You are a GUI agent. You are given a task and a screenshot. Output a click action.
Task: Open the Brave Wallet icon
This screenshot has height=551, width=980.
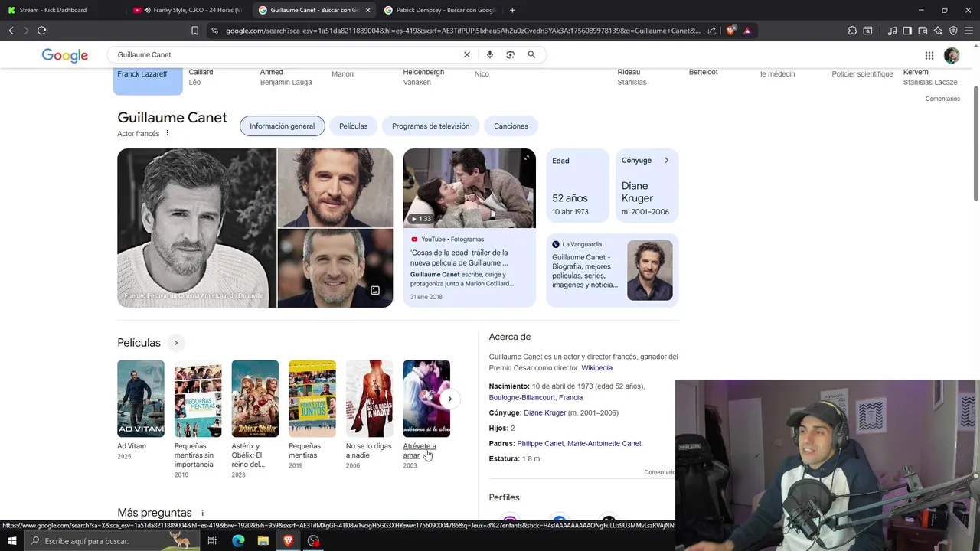[x=923, y=31]
